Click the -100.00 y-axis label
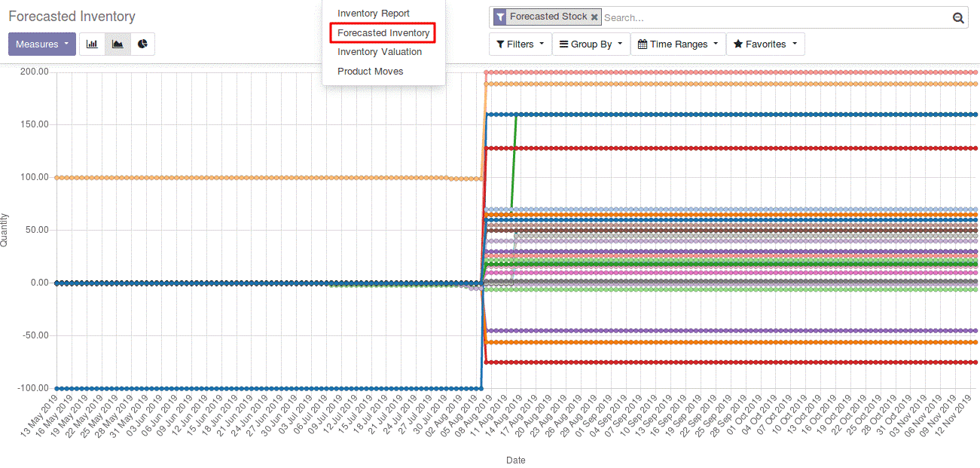 33,388
